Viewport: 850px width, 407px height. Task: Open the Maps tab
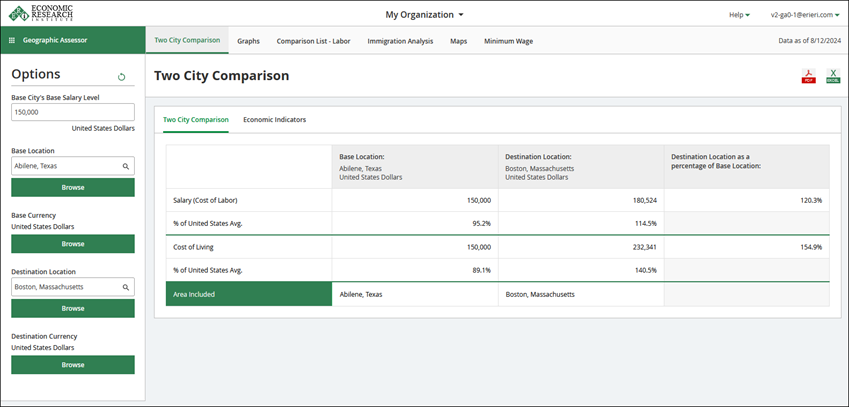[459, 41]
